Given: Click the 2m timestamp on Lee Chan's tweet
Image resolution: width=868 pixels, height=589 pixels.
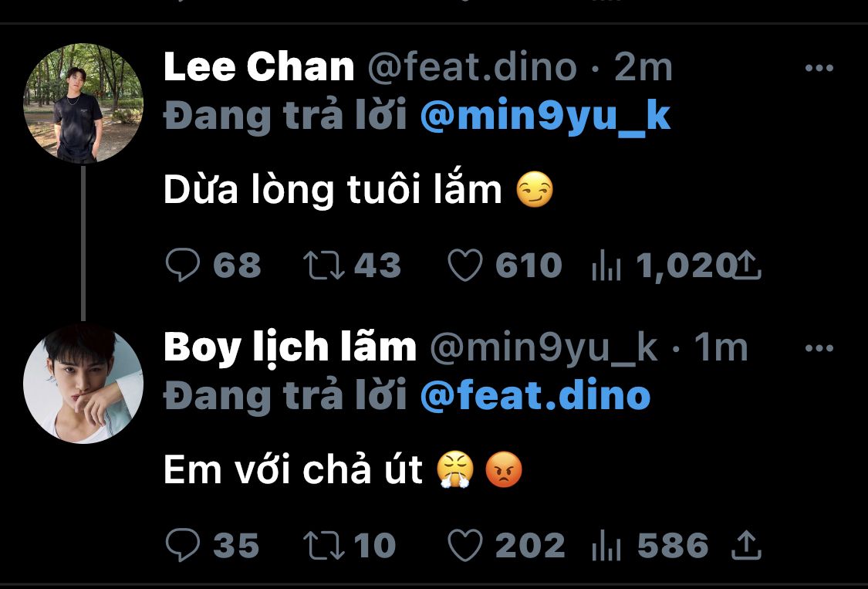Looking at the screenshot, I should click(x=643, y=69).
